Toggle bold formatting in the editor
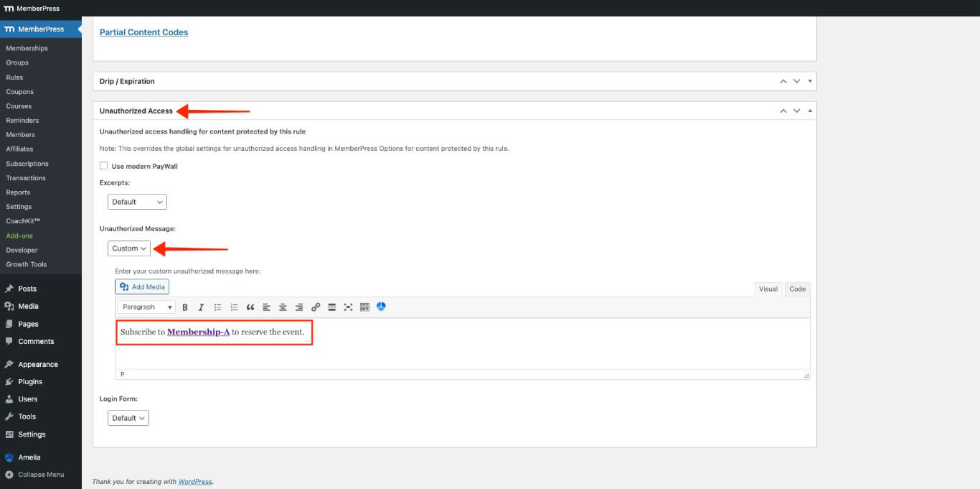The image size is (980, 489). (x=185, y=307)
